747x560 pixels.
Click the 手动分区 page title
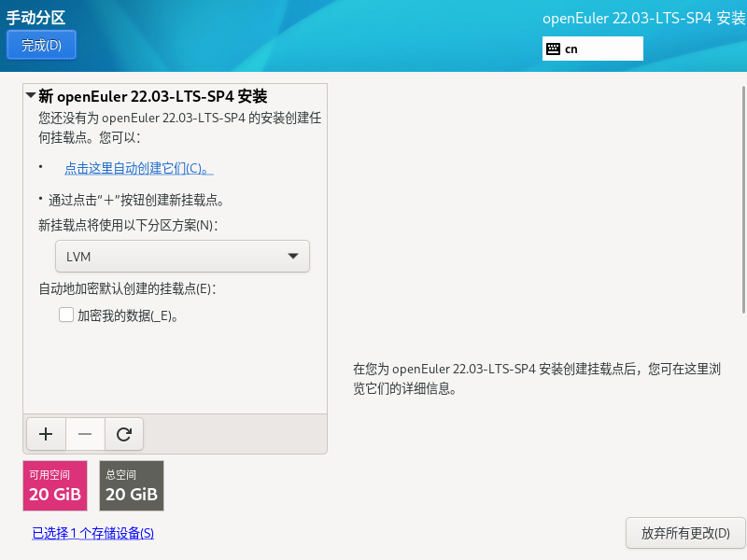[35, 18]
